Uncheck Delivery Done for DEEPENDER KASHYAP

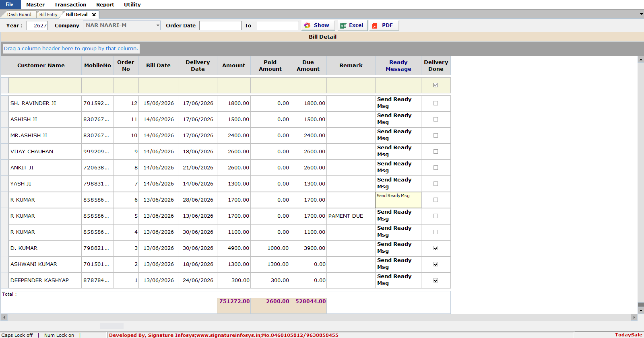coord(436,280)
